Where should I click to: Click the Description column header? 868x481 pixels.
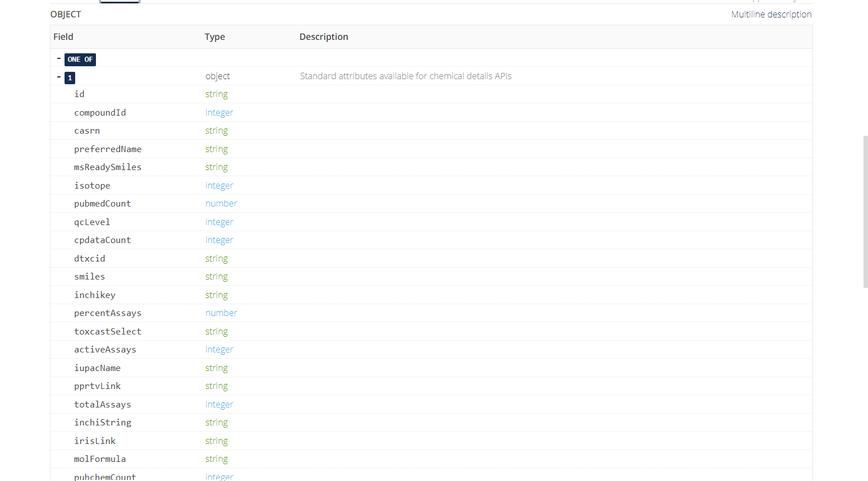(x=324, y=37)
